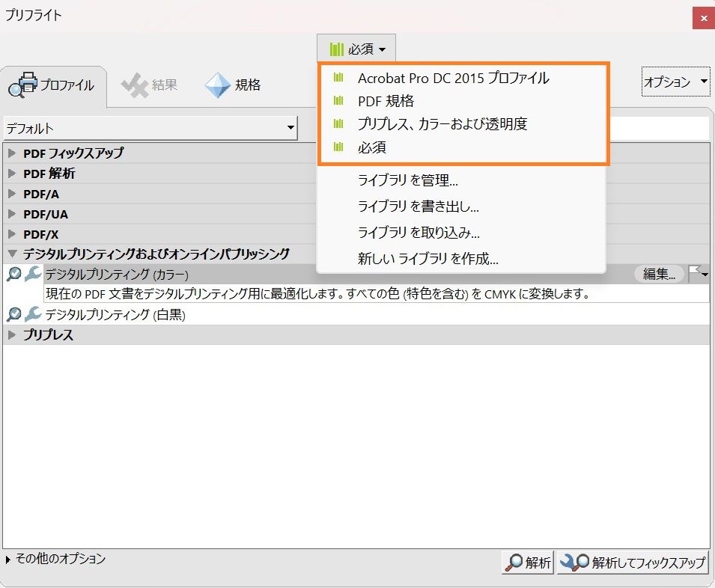Screen dimensions: 715x588
Task: Collapse デジタルプリンティングおよびオンラインパブリッシング group
Action: [x=12, y=254]
